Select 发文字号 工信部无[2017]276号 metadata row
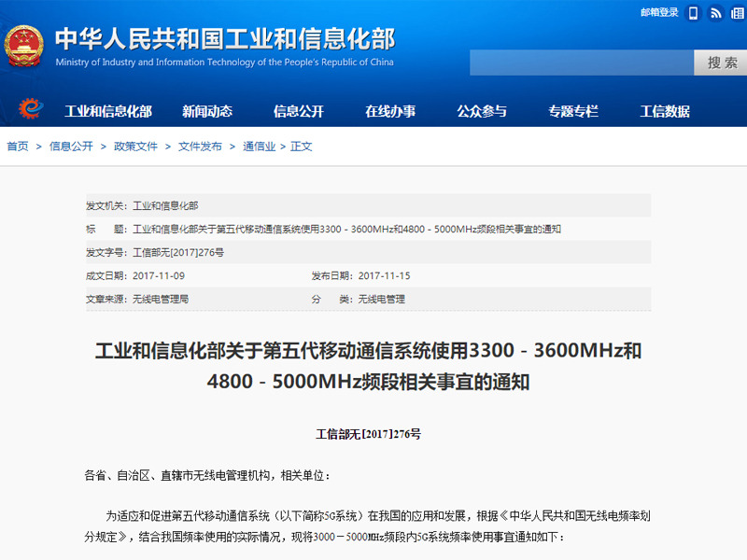Image resolution: width=747 pixels, height=560 pixels. click(x=368, y=252)
